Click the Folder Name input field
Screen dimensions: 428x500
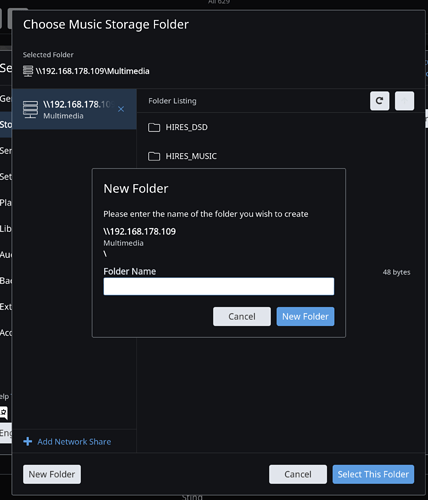coord(219,286)
